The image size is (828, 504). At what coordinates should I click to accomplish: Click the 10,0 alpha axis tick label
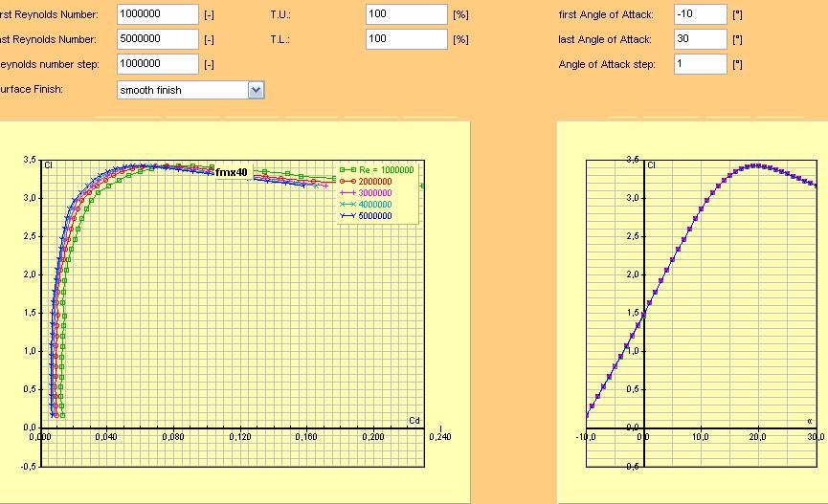tap(700, 437)
